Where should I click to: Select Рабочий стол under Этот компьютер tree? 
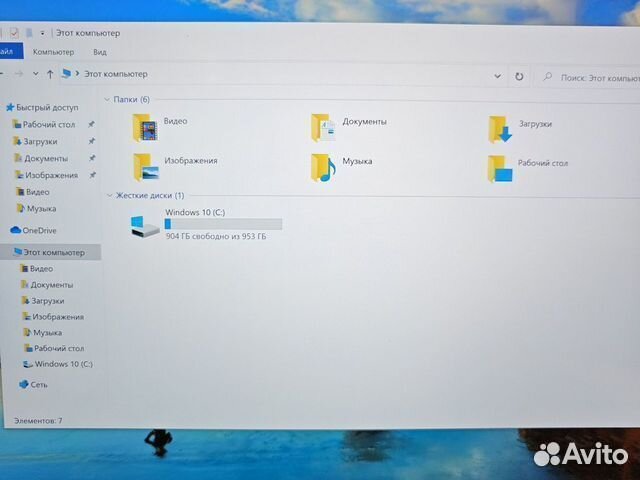(59, 348)
